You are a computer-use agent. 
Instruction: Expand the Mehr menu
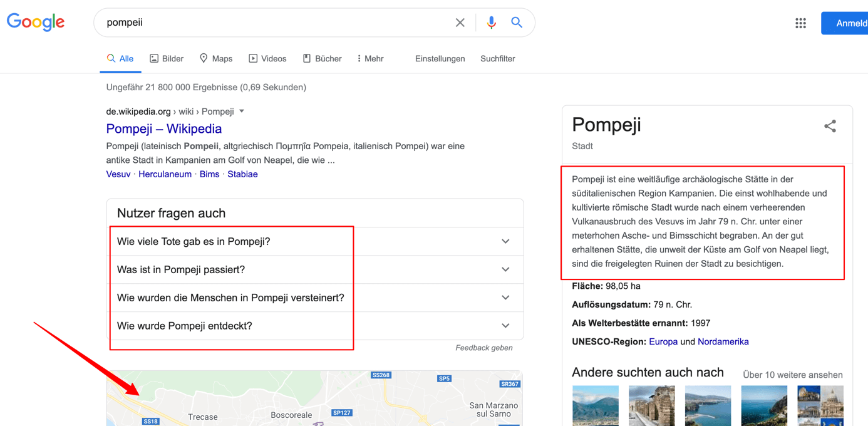click(x=370, y=58)
